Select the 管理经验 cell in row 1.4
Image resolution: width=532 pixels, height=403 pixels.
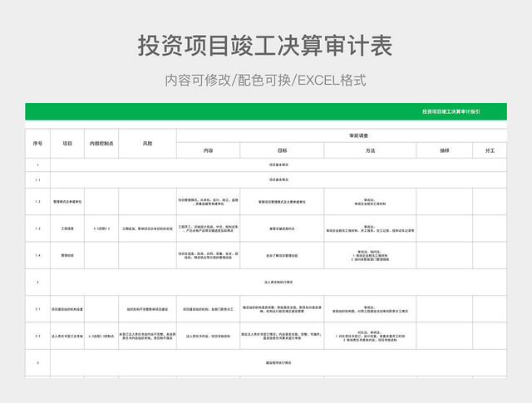[x=67, y=255]
